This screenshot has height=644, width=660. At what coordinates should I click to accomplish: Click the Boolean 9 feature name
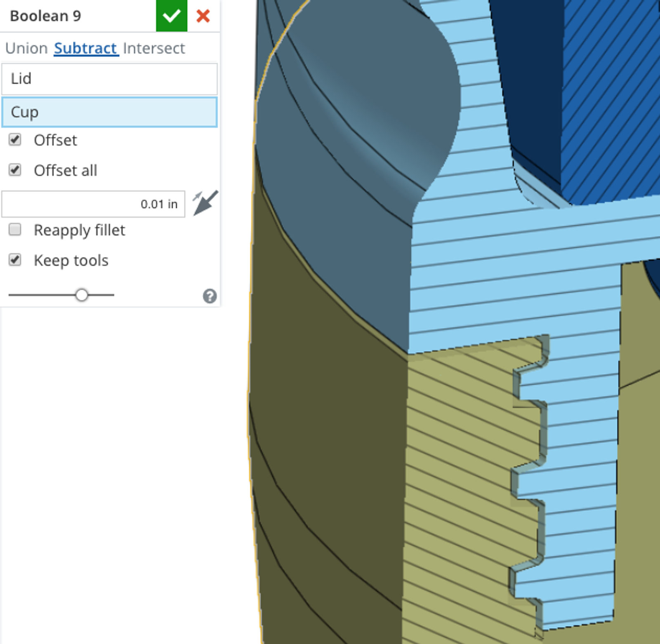(45, 16)
